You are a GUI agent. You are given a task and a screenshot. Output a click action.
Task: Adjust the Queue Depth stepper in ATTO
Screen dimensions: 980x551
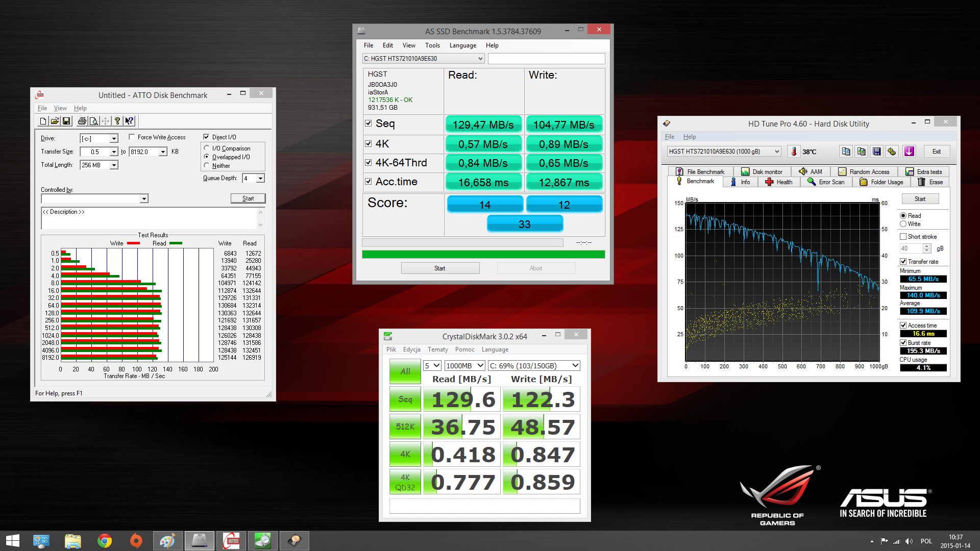click(x=260, y=178)
